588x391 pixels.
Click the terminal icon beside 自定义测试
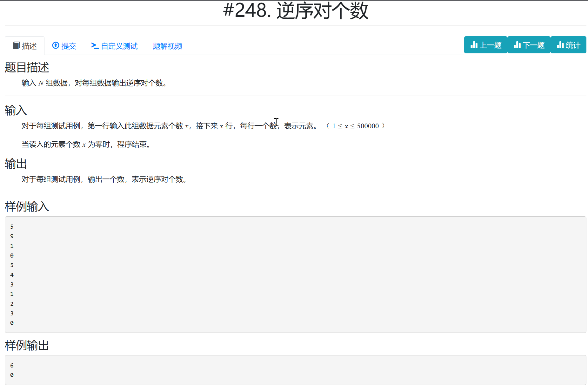pos(94,46)
